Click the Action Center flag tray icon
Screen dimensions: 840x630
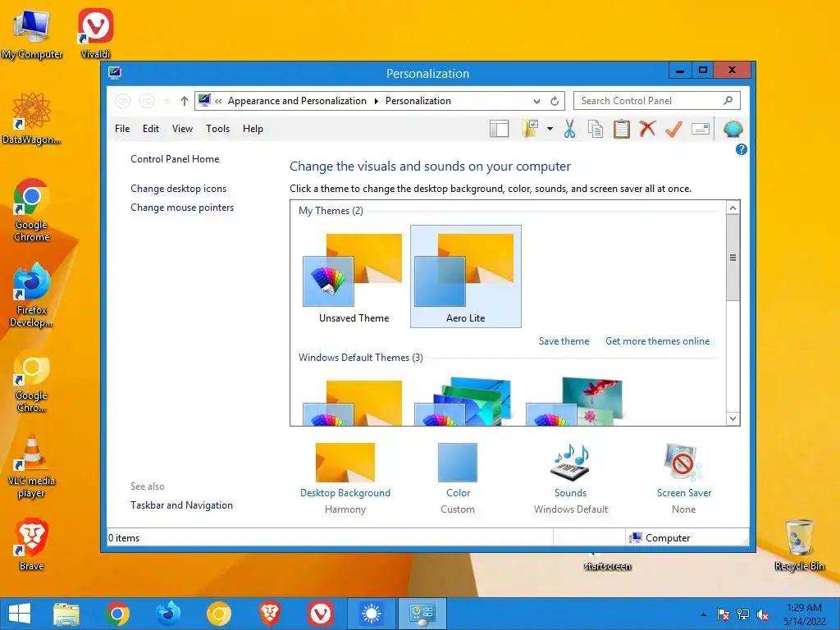(x=724, y=614)
